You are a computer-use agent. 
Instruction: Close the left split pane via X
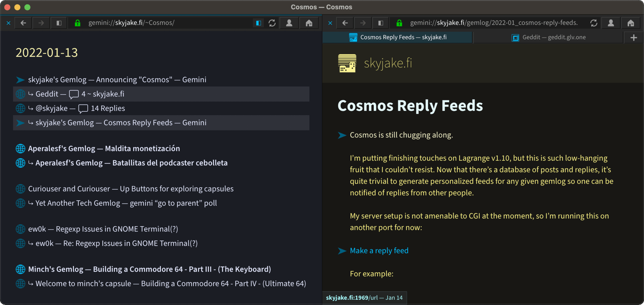pos(8,23)
